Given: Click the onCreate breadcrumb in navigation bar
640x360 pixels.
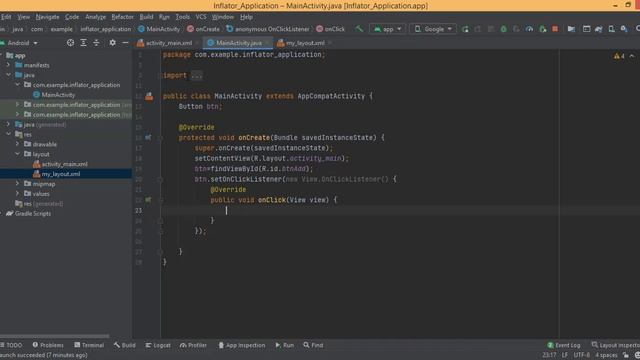Looking at the screenshot, I should pos(203,29).
